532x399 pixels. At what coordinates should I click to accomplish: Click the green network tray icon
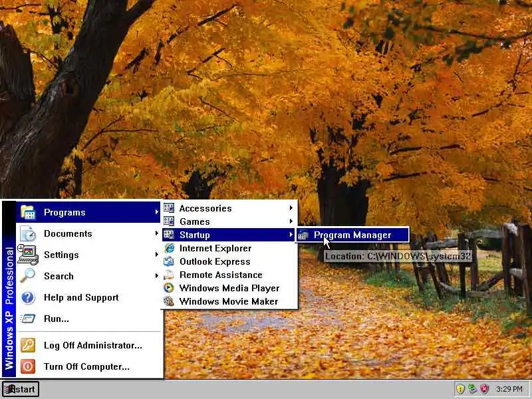coord(472,389)
